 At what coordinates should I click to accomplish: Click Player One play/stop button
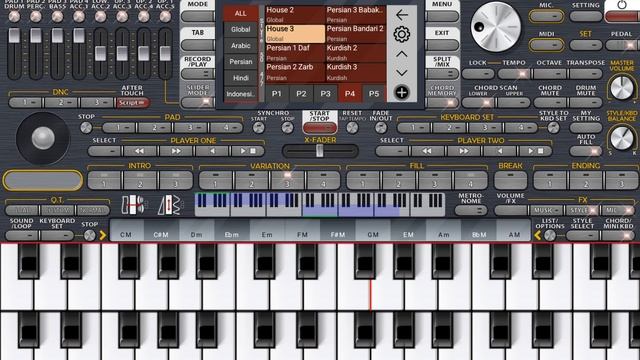click(247, 151)
